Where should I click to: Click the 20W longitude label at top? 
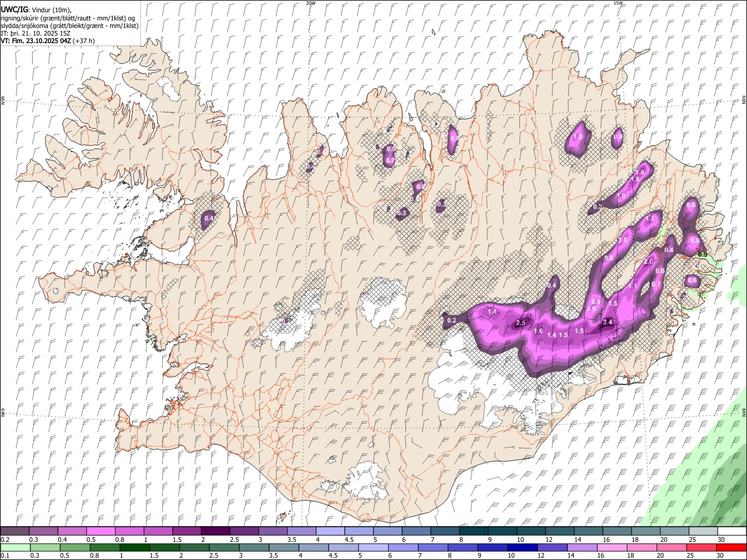(310, 3)
